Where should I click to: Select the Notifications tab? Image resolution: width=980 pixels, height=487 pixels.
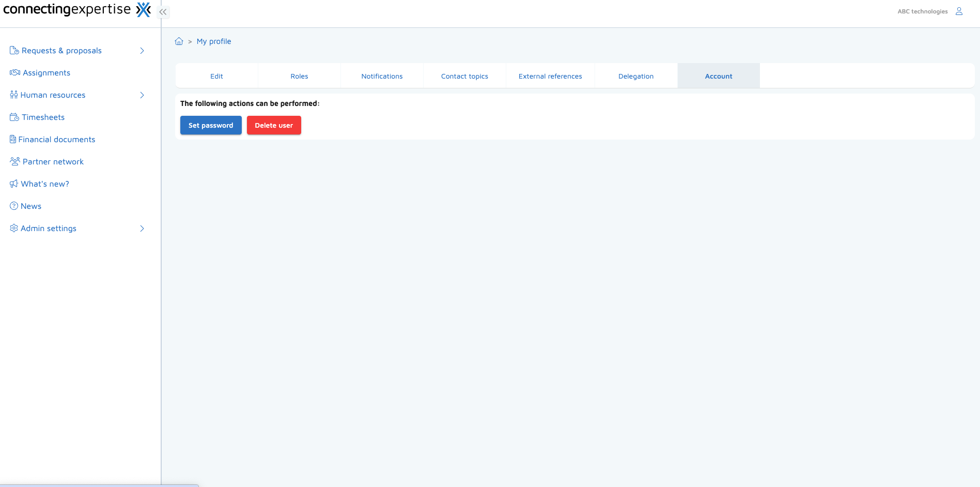pos(382,76)
